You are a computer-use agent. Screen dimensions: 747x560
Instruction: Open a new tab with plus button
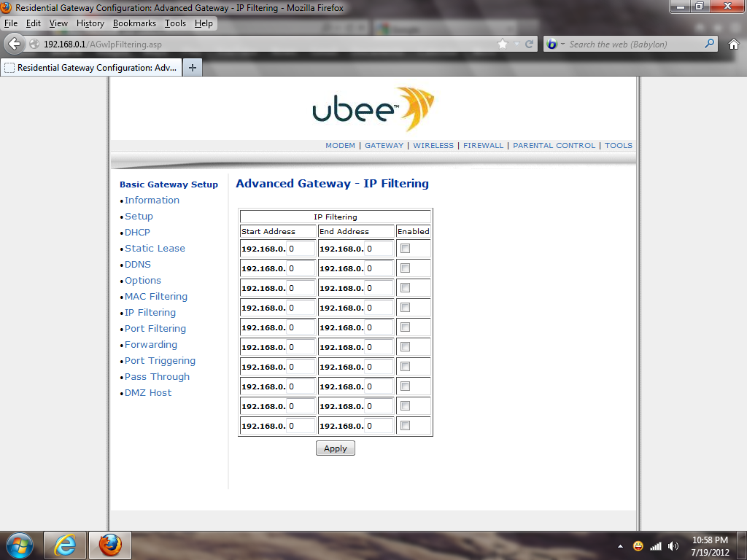pyautogui.click(x=193, y=68)
